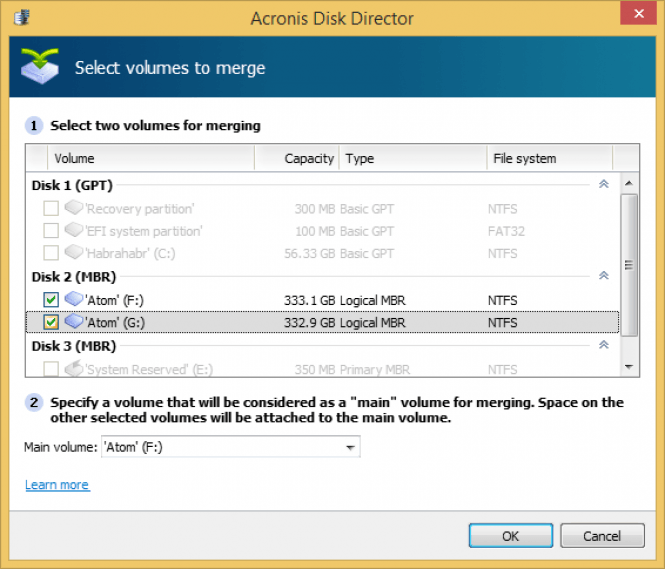Select the Disk 3 (MBR) header label
Image resolution: width=665 pixels, height=569 pixels.
pos(74,346)
